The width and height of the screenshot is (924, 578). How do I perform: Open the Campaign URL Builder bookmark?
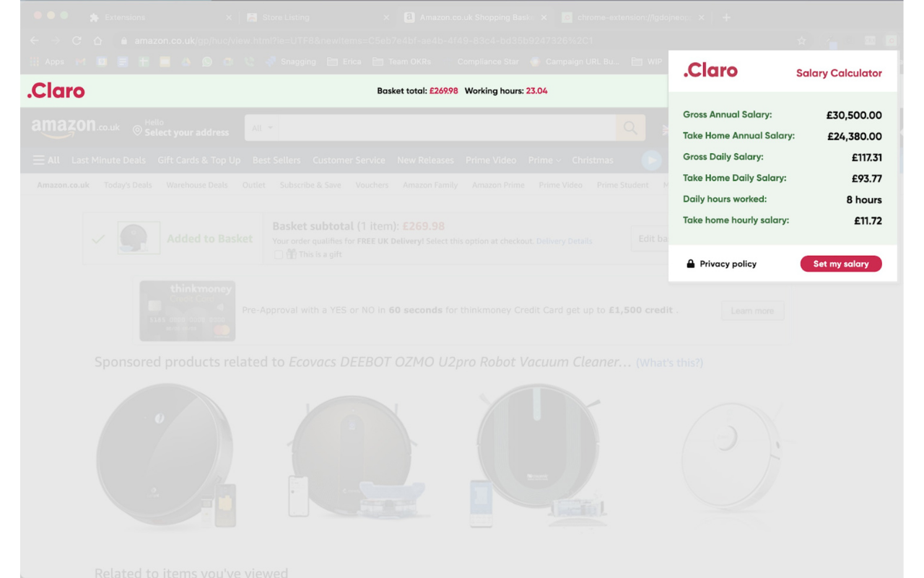coord(575,62)
